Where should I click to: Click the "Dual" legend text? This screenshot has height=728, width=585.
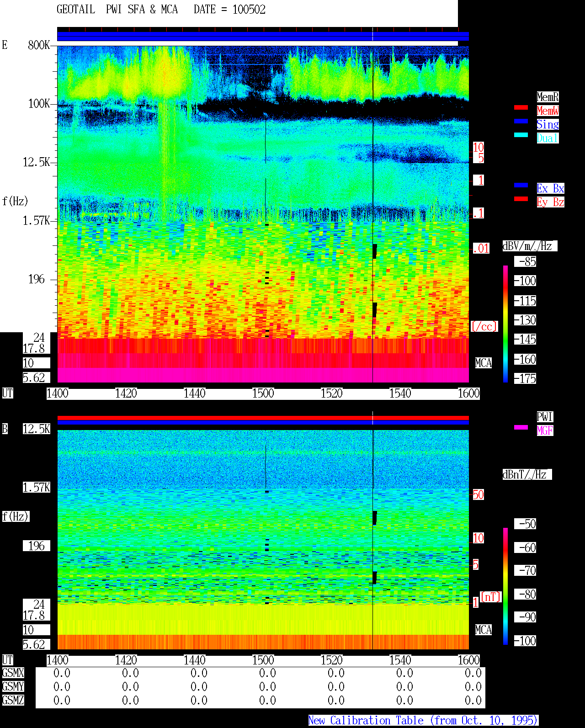click(548, 138)
